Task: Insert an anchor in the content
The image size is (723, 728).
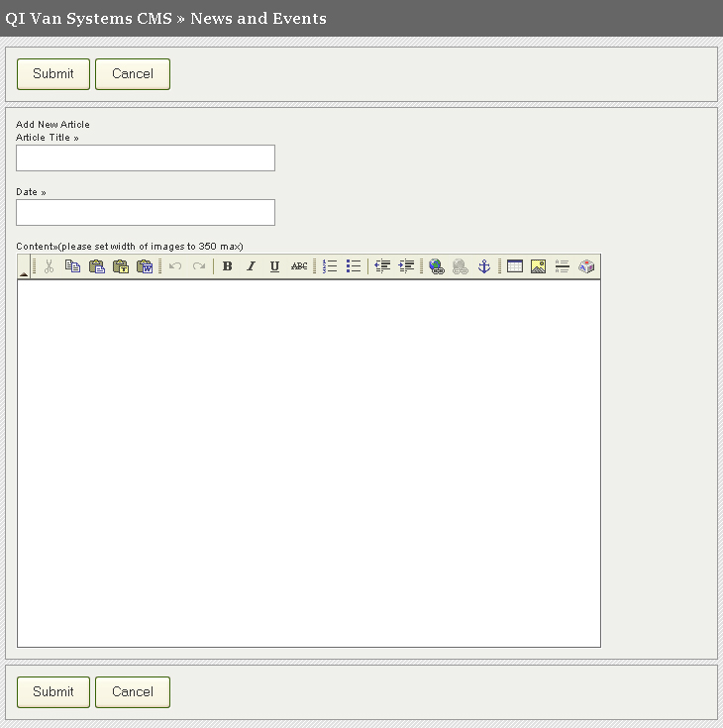Action: [x=484, y=266]
